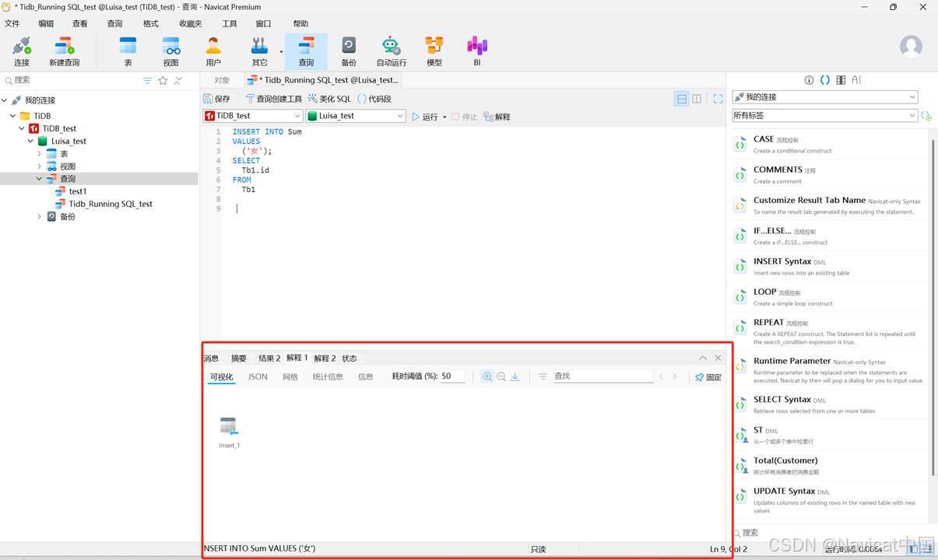Open the 视图 views toolbar icon
Screen dimensions: 938x560
(x=171, y=51)
